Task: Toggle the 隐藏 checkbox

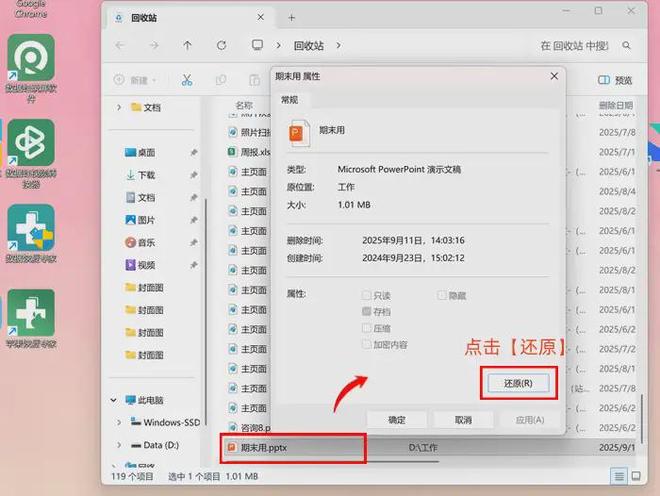Action: pyautogui.click(x=442, y=295)
